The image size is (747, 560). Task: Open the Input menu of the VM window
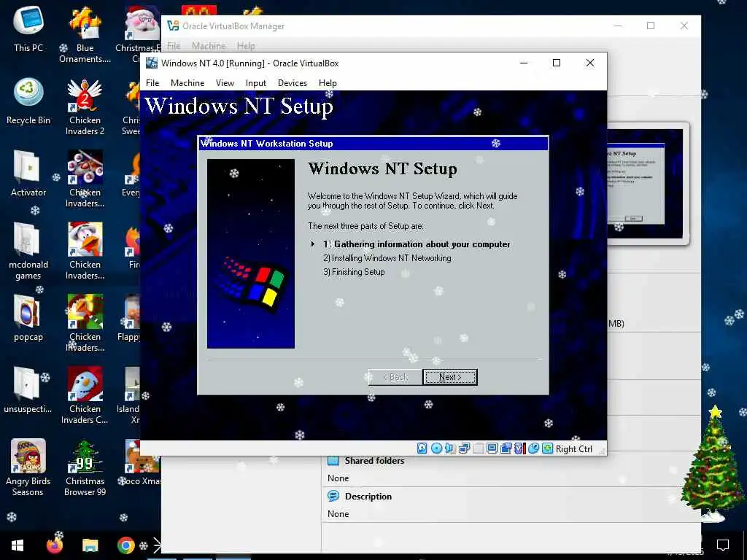pyautogui.click(x=256, y=83)
